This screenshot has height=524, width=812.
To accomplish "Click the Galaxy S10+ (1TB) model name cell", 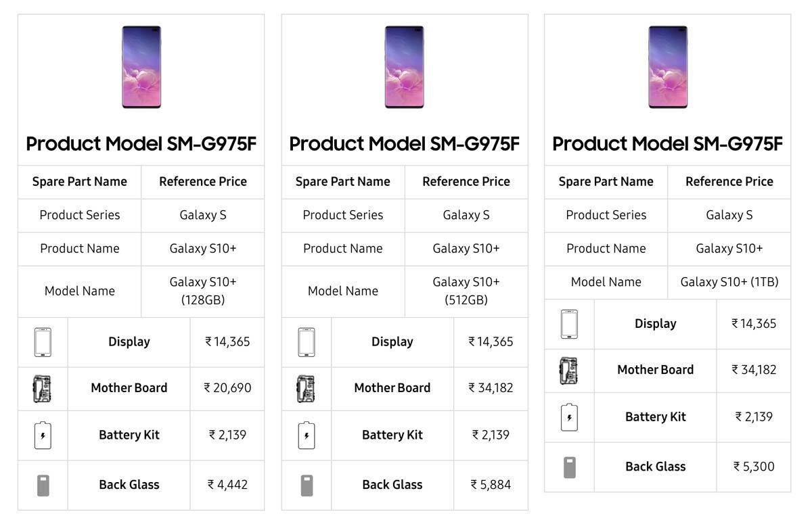I will (729, 282).
